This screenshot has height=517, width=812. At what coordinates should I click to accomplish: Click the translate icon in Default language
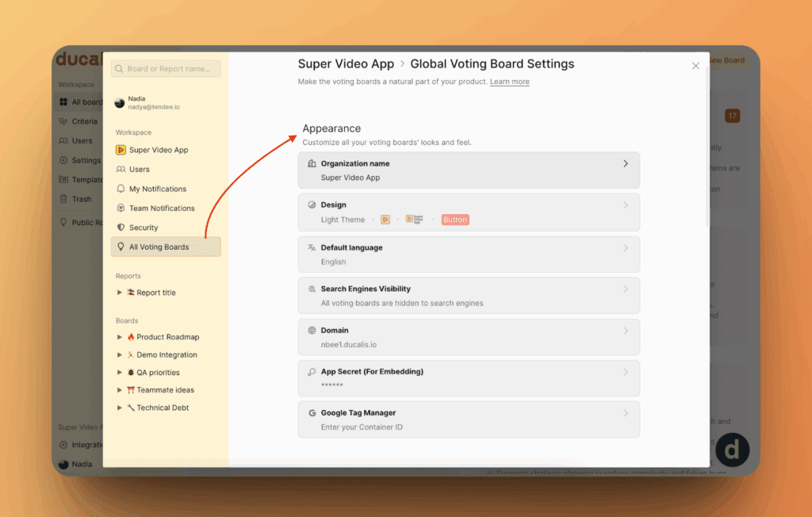click(x=312, y=248)
